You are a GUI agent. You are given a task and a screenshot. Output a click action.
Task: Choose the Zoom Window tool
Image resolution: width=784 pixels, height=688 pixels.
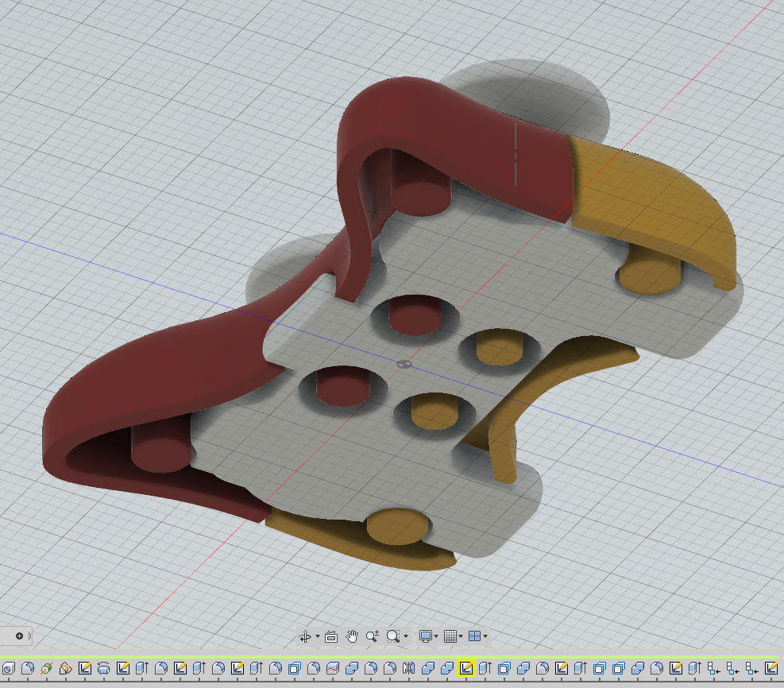[393, 636]
